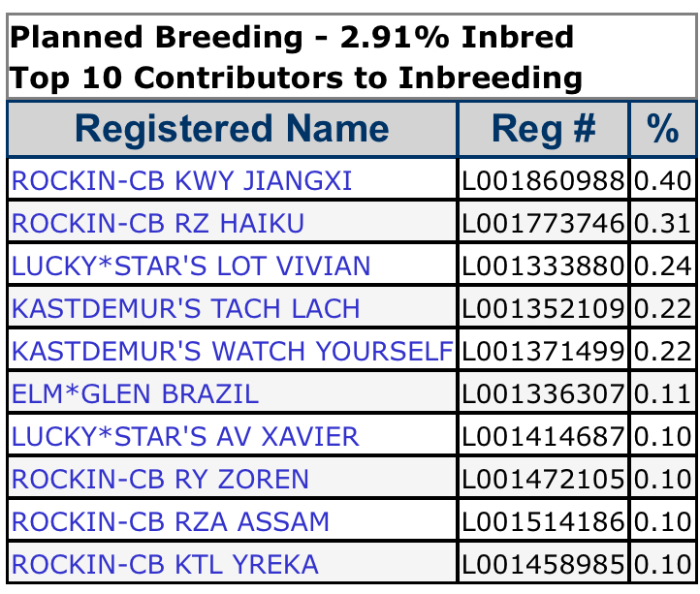Open KASTDEMUR'S TACH LACH record

coord(186,309)
